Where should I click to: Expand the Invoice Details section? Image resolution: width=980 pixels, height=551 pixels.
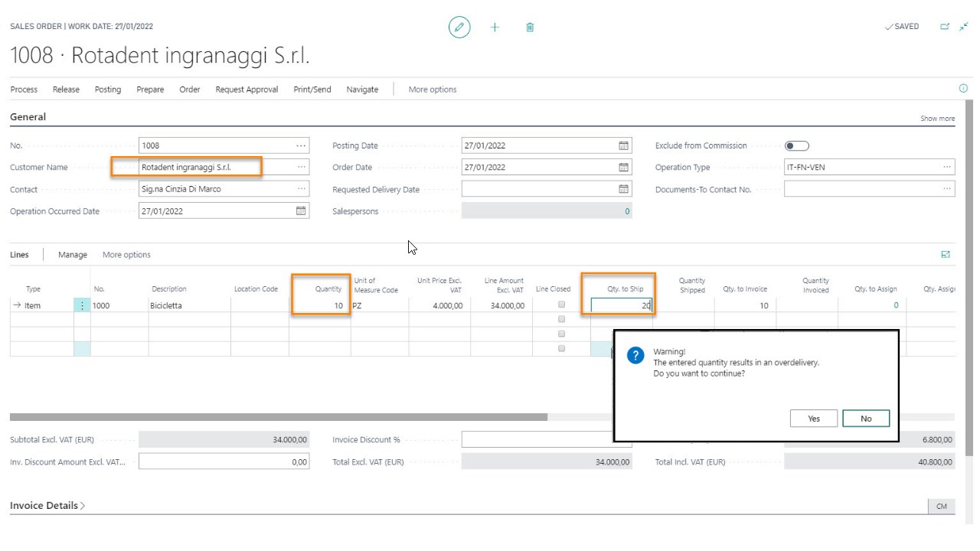coord(47,506)
